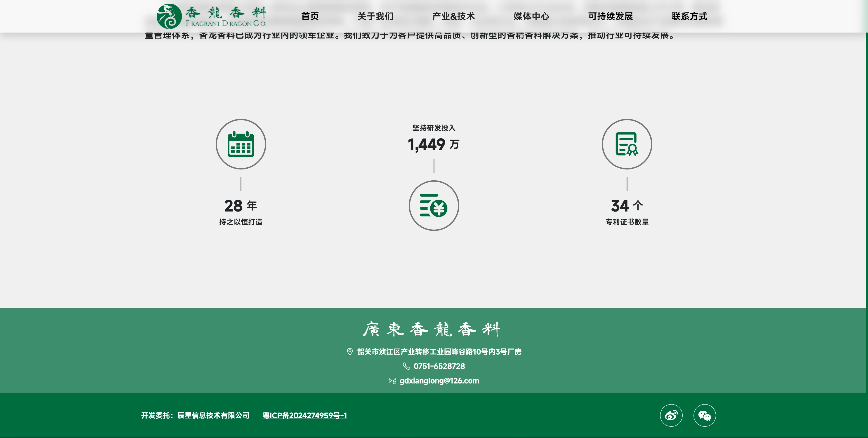The width and height of the screenshot is (868, 438).
Task: Click phone number 0751-6528728
Action: point(439,366)
